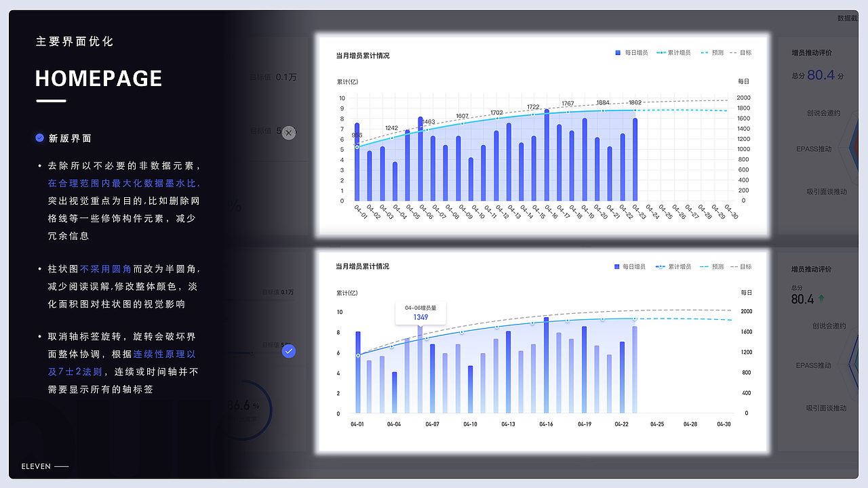Image resolution: width=868 pixels, height=488 pixels.
Task: Click axis label 04-30 in lower chart
Action: [x=724, y=424]
